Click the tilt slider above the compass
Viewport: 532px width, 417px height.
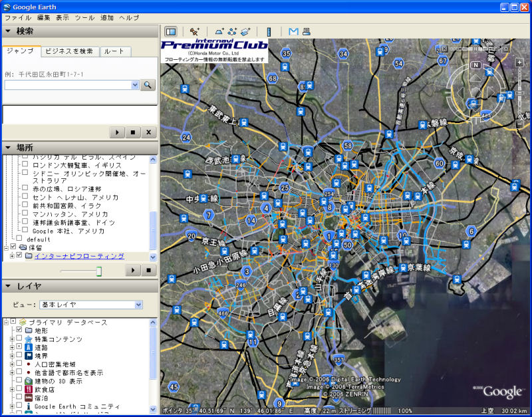tap(475, 49)
